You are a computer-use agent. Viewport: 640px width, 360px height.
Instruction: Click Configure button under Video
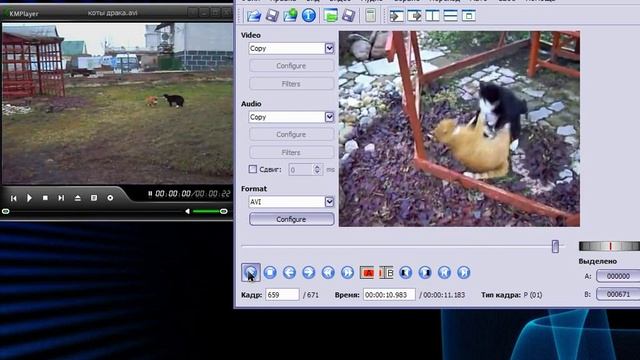[291, 66]
